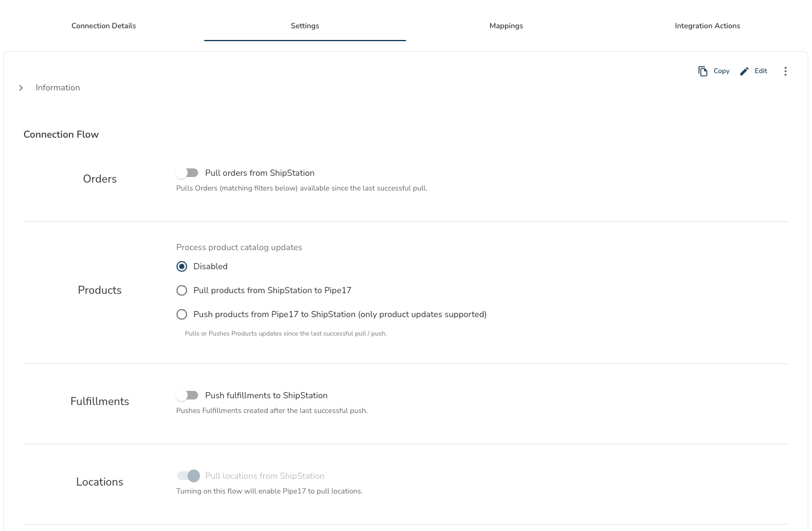Viewport: 812px width, 531px height.
Task: Click the Copy pages icon
Action: (x=703, y=71)
